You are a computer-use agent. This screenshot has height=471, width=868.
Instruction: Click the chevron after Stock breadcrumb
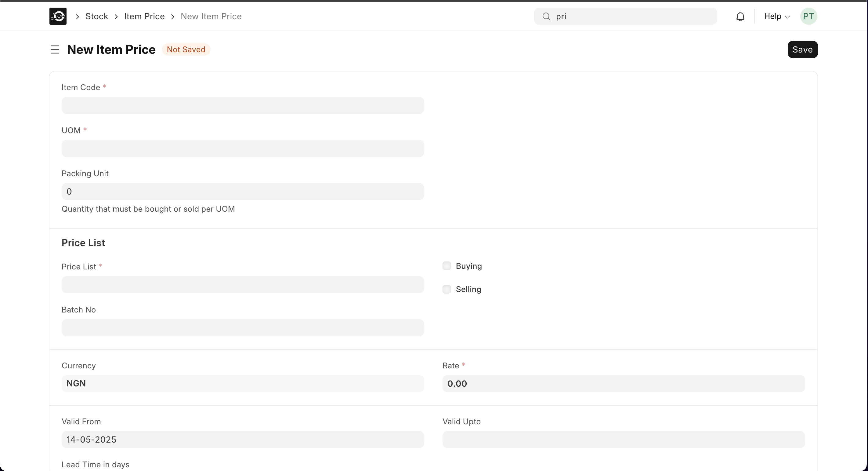(x=116, y=16)
